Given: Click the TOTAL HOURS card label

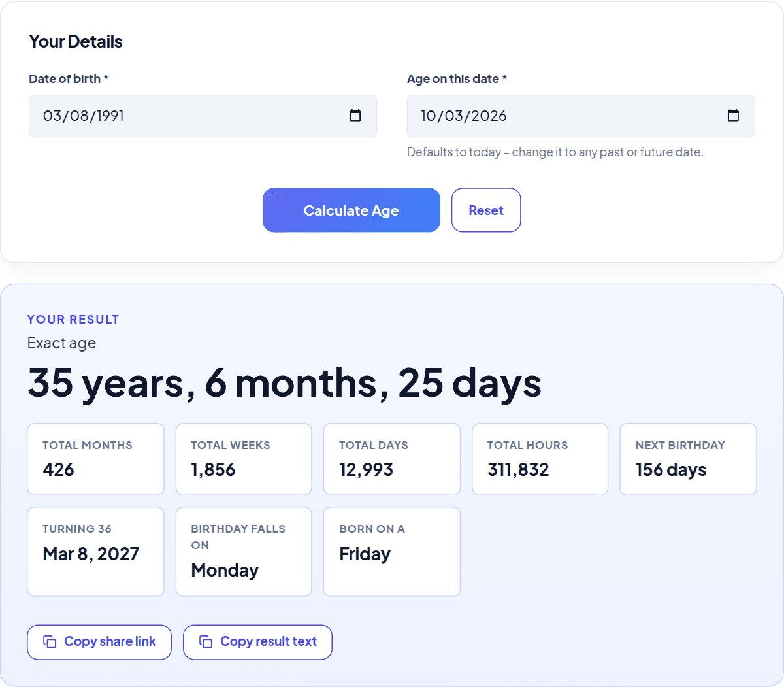Looking at the screenshot, I should click(528, 445).
